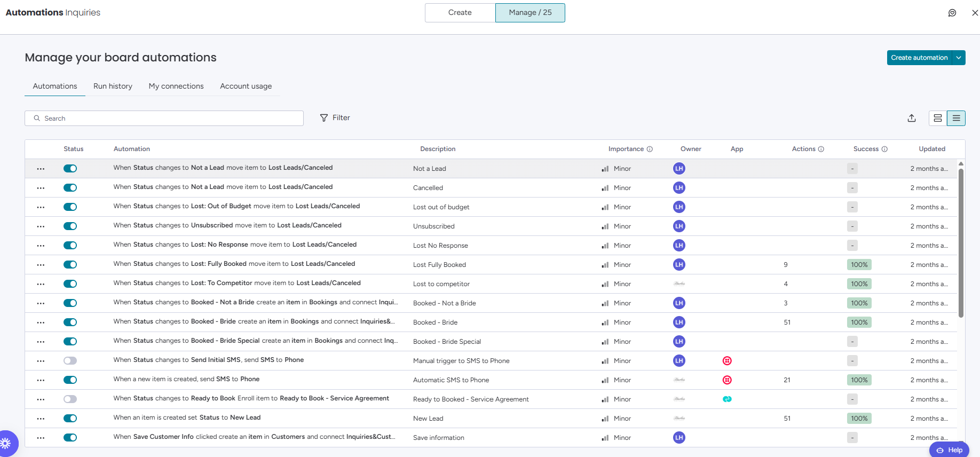Viewport: 980px width, 457px height.
Task: Expand the Create automation dropdown arrow
Action: point(959,58)
